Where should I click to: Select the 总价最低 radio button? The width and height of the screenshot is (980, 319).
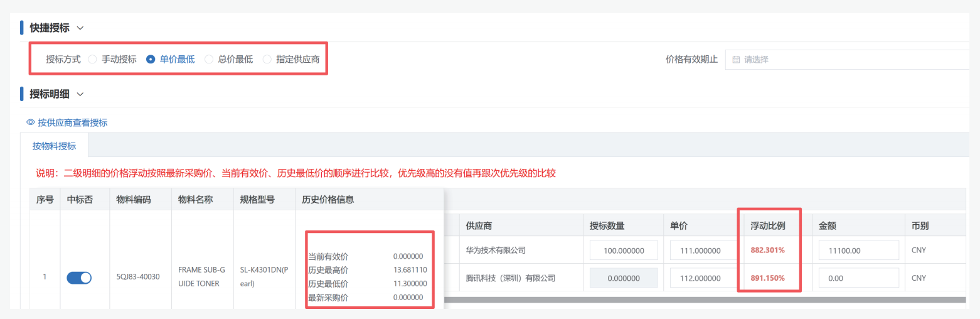[209, 60]
